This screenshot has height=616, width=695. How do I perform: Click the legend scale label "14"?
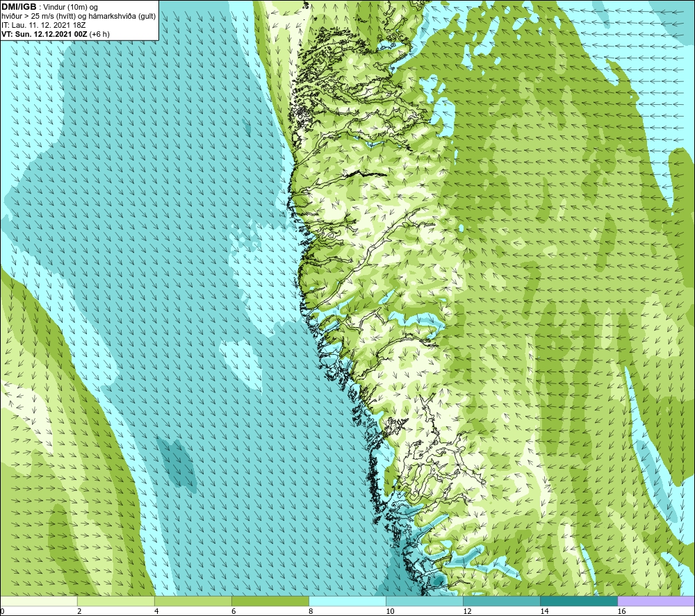(544, 612)
